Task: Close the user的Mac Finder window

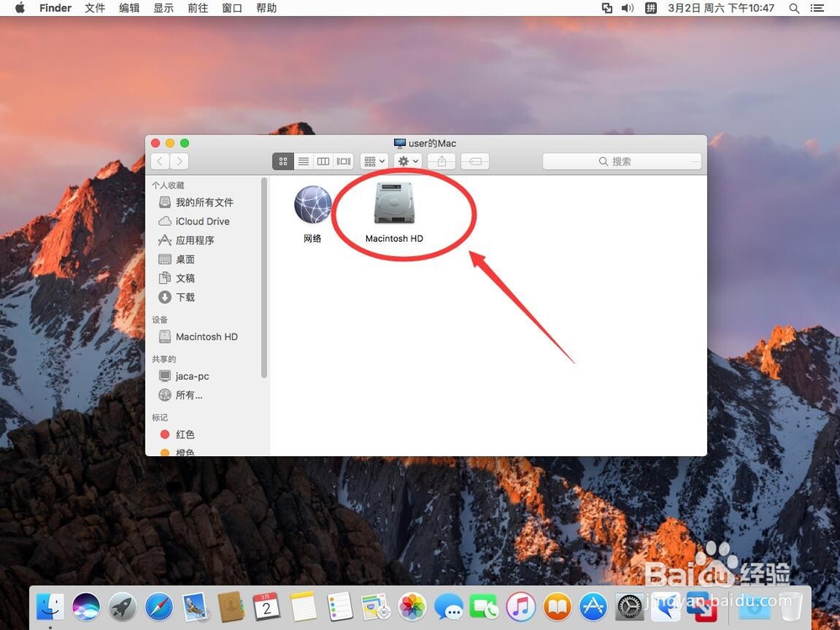Action: pos(155,143)
